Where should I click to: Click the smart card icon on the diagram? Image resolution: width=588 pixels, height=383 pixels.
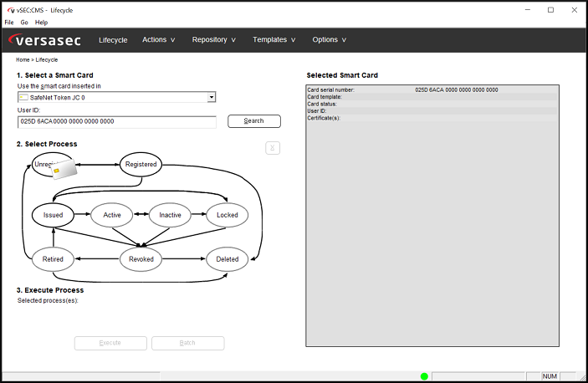(64, 169)
